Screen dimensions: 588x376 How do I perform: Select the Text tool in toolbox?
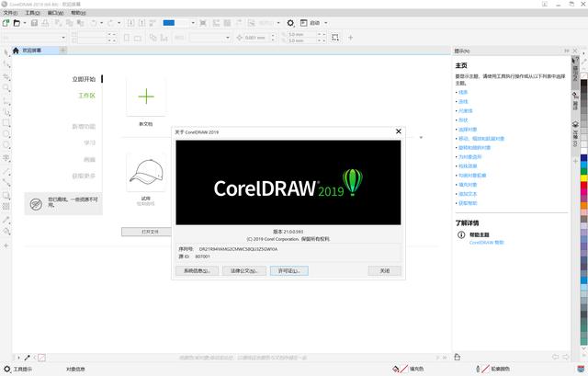[6, 157]
